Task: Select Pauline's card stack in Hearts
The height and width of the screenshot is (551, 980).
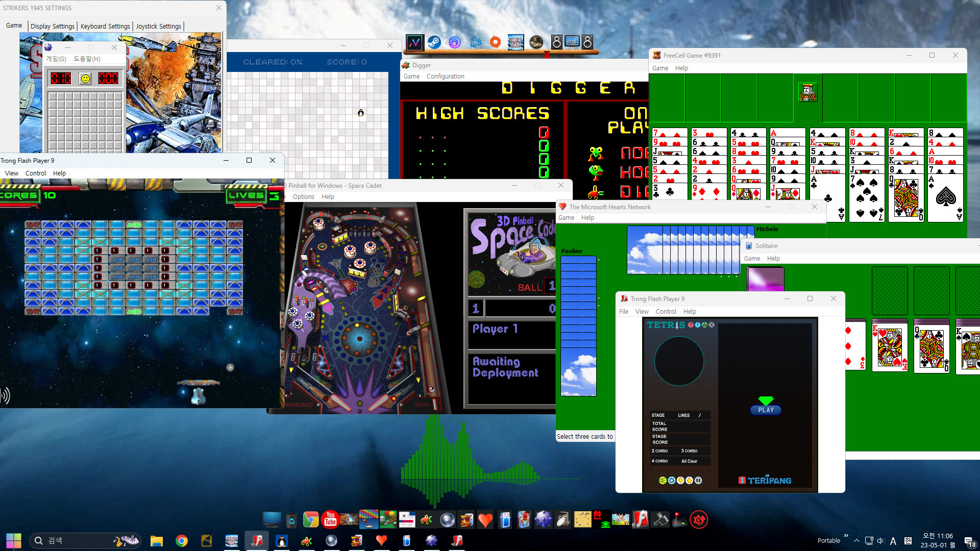Action: pos(578,325)
